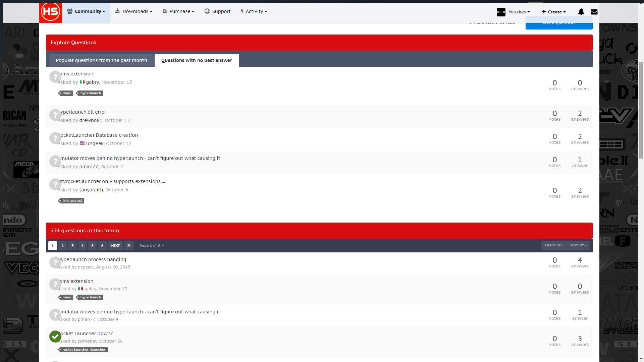Open RocketLauncher Database creation question
The width and height of the screenshot is (644, 362).
(99, 135)
